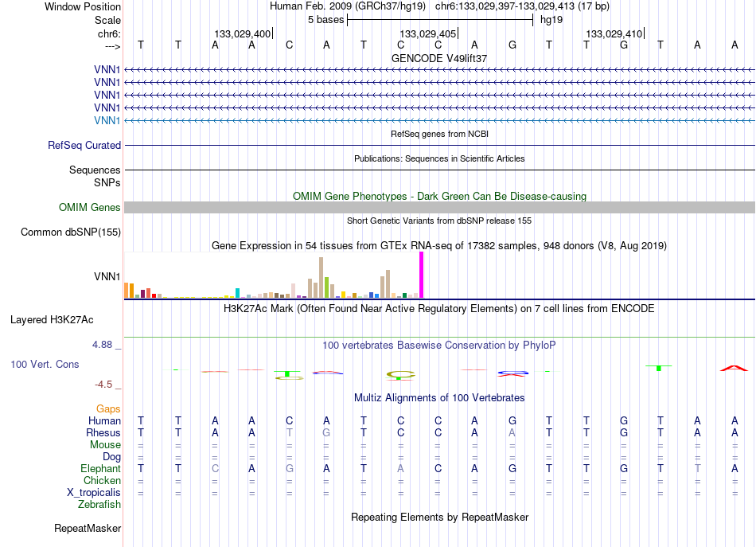
Task: Select the red A PhyloP conservation logo
Action: 734,369
